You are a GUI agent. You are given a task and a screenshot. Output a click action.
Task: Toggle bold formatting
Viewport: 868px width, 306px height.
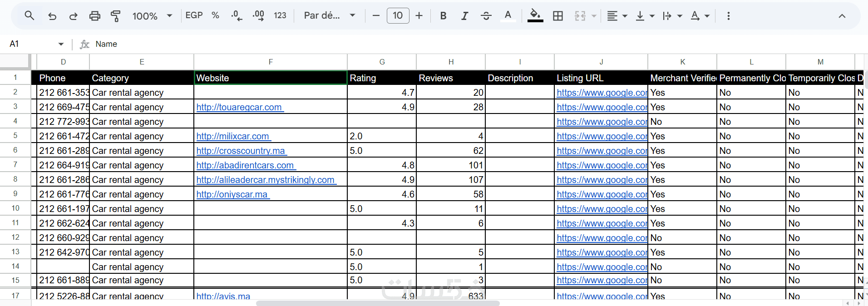(443, 16)
